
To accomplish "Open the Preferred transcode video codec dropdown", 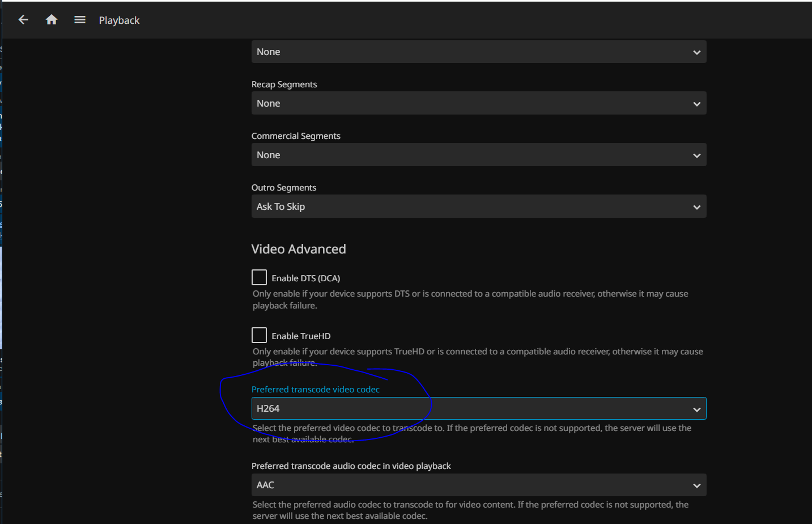I will pyautogui.click(x=478, y=408).
